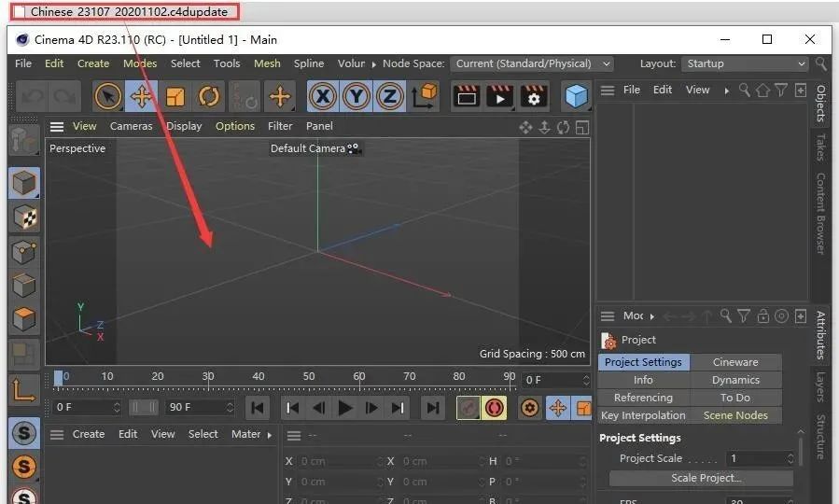Toggle Y axis lock
Screen dimensions: 839x504
[357, 97]
